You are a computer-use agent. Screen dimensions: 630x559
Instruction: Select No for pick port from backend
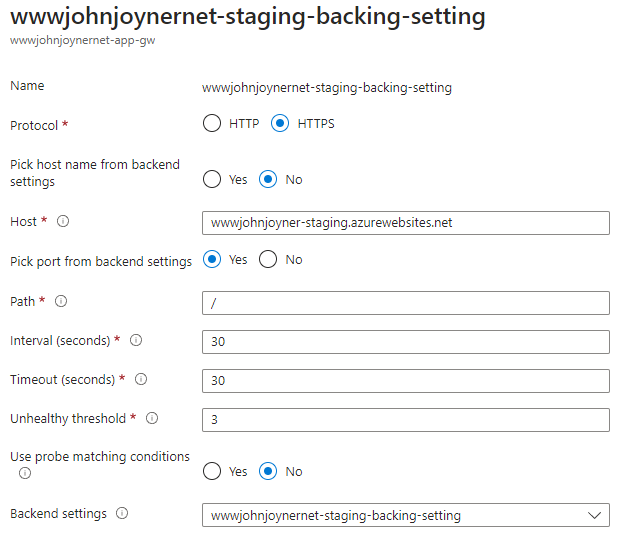pos(268,259)
